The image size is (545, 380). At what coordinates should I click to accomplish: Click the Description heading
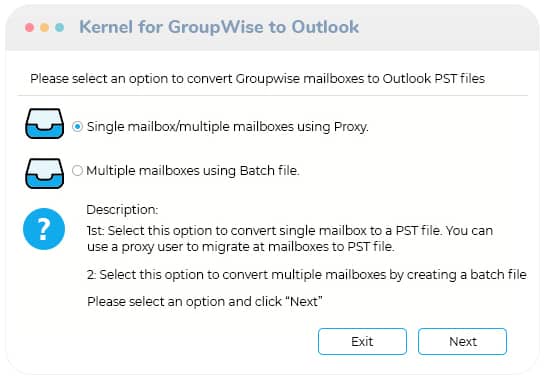pyautogui.click(x=122, y=210)
